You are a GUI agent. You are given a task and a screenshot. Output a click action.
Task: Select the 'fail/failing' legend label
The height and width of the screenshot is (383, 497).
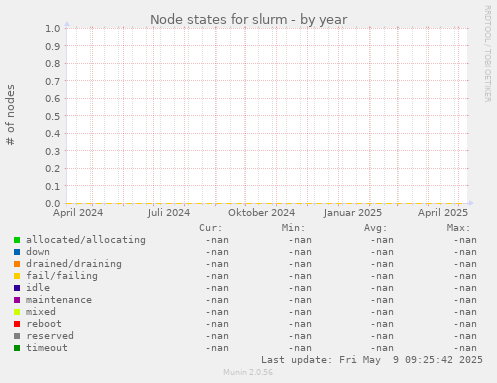click(62, 276)
